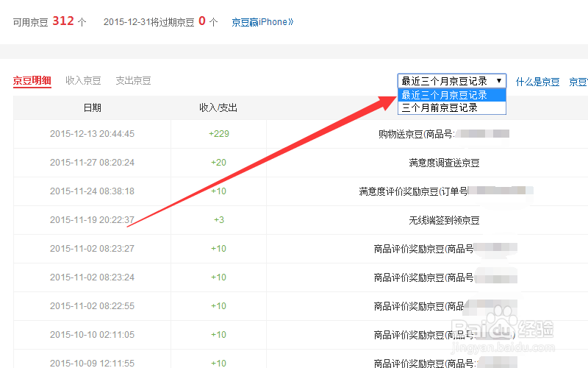The height and width of the screenshot is (368, 588).
Task: Select 三个月前京豆记录 option
Action: (x=452, y=107)
